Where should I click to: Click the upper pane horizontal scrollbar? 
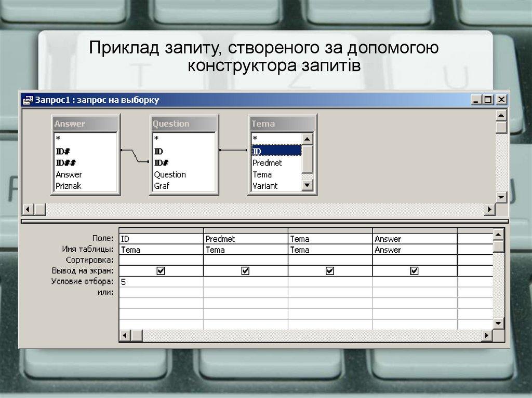coord(260,209)
